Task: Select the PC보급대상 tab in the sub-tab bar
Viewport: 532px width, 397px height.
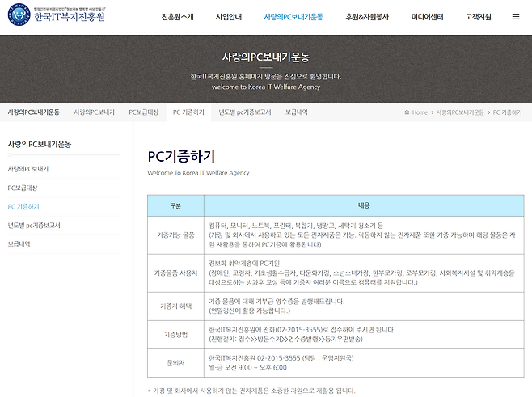Action: (x=144, y=112)
